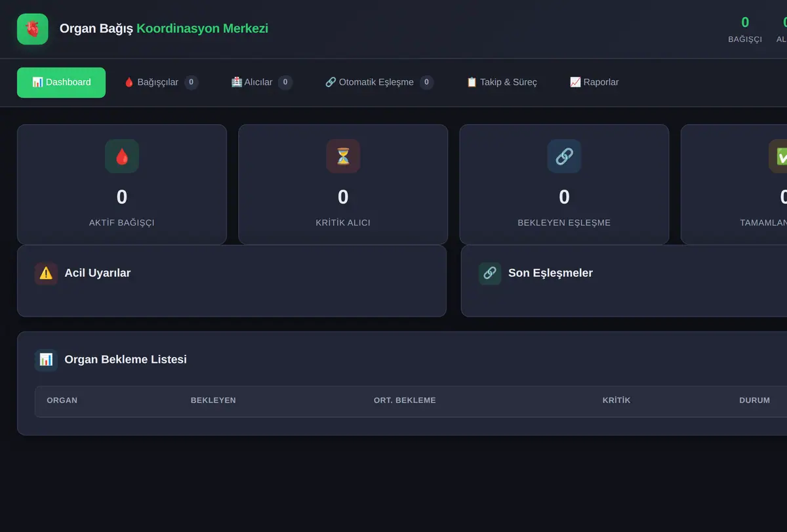Click the link icon beside Son Eşleşmeler
Screen dimensions: 787x532
490,274
